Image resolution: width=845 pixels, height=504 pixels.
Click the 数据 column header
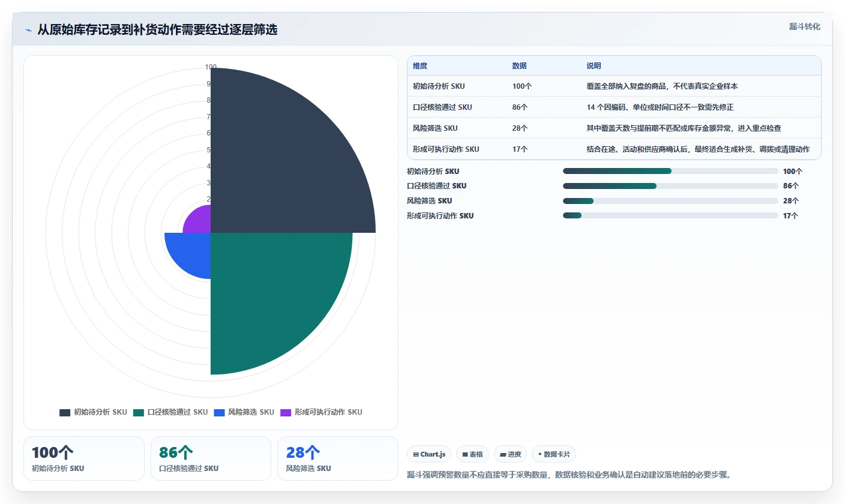point(520,66)
